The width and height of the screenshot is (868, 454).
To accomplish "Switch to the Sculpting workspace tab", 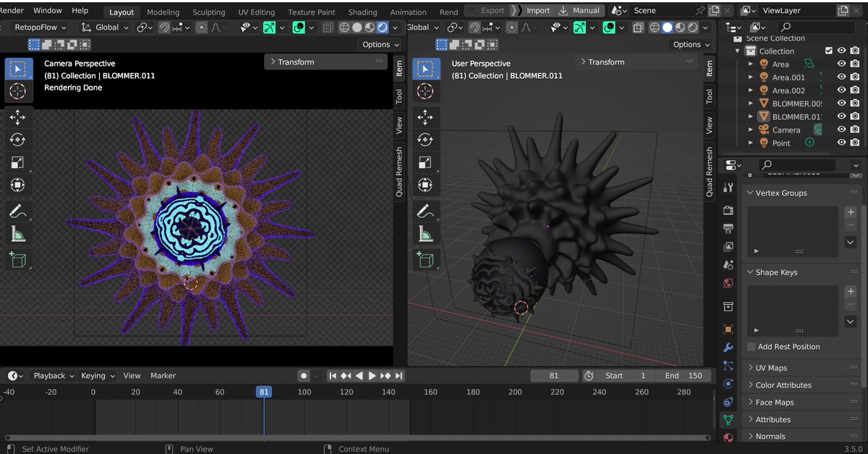I will click(208, 12).
